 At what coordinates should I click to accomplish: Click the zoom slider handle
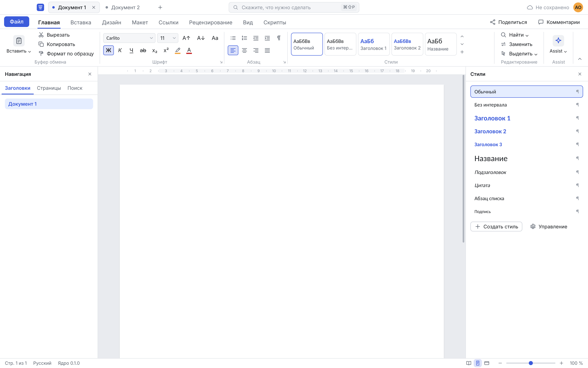click(x=531, y=363)
